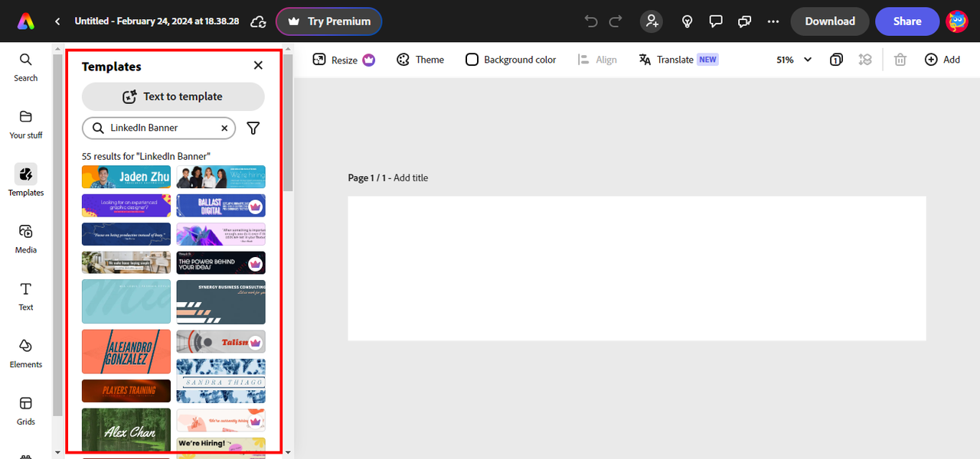Open the chat feedback icon
This screenshot has height=459, width=980.
(744, 21)
